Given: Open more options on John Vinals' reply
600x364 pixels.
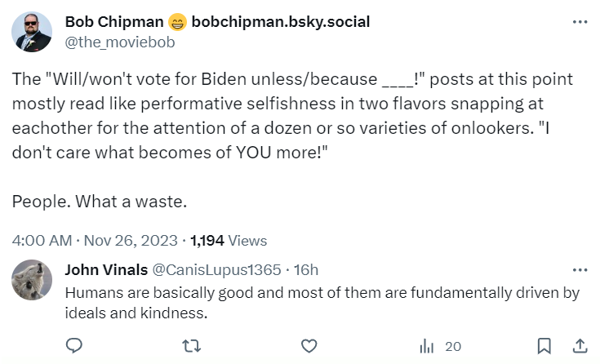Looking at the screenshot, I should (580, 270).
